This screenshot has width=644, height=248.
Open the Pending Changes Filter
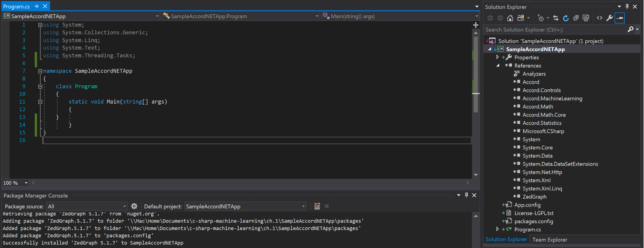point(541,18)
